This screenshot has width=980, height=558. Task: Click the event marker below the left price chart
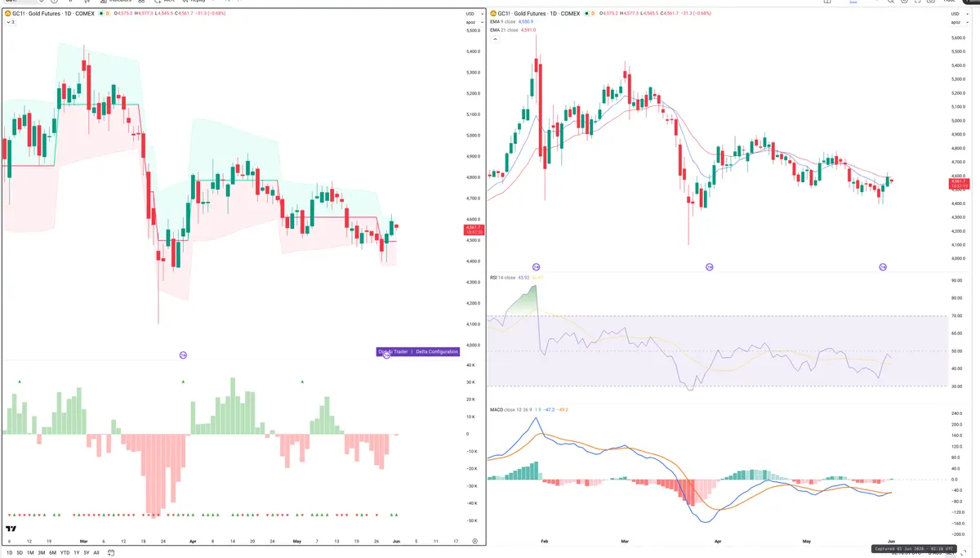coord(183,355)
